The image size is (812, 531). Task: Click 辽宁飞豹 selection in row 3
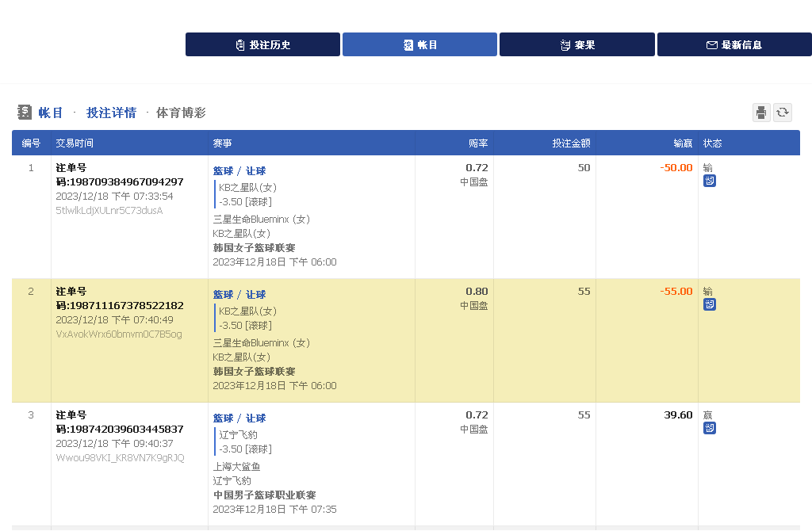tap(238, 435)
